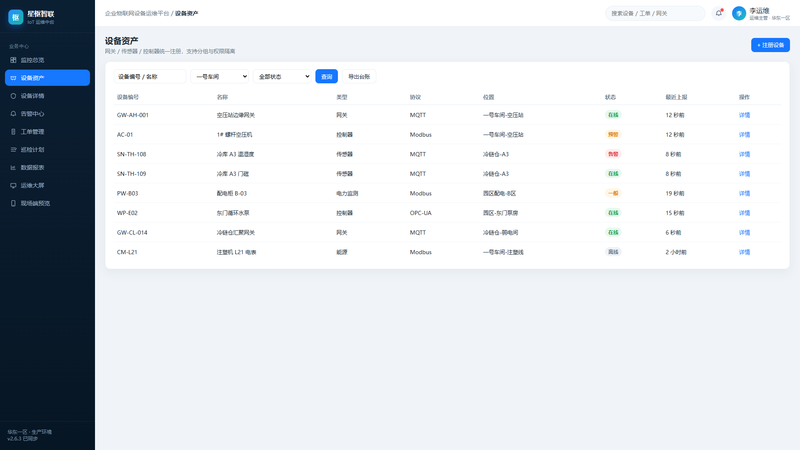Click device ID SN-TH-108
This screenshot has width=800, height=450.
tap(131, 154)
